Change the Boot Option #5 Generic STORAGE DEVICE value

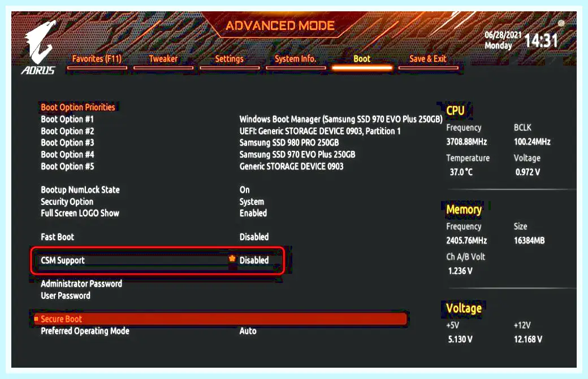point(291,166)
